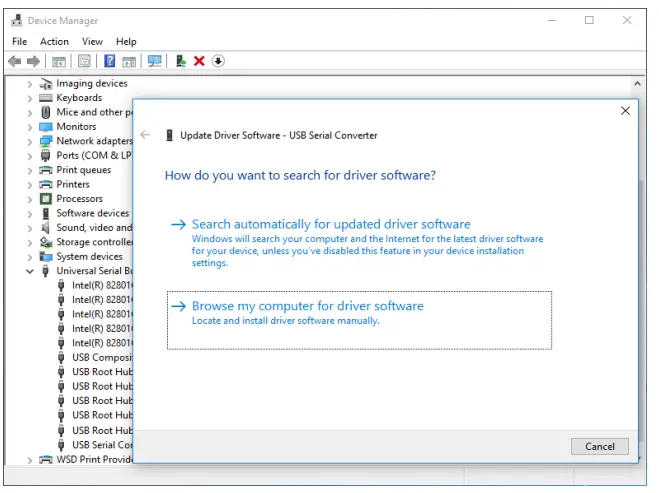Click the Processors category icon
This screenshot has width=659, height=493.
46,199
